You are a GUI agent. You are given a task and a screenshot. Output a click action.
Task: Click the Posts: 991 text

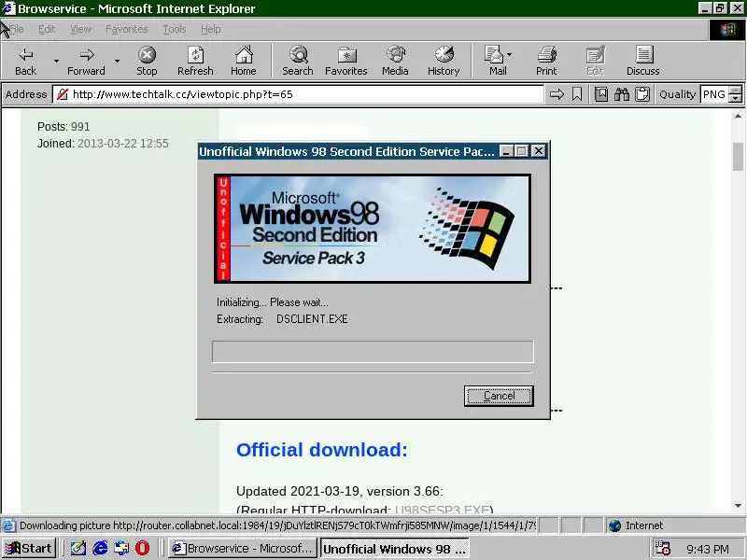[63, 127]
